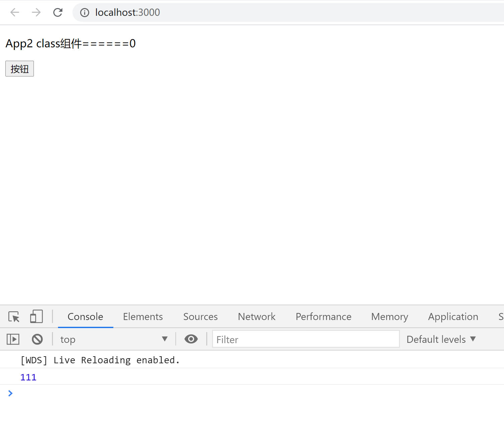Switch to the Network tab
Screen dimensions: 504x423
point(257,317)
